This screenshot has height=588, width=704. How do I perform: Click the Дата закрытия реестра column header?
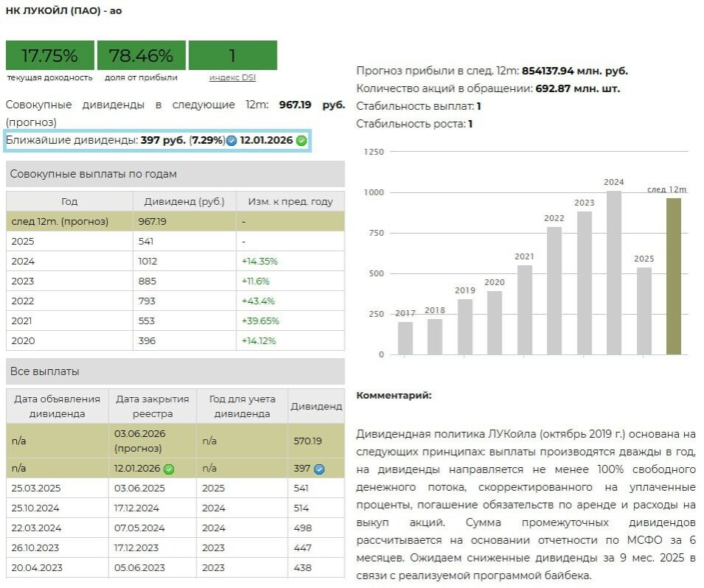click(153, 406)
